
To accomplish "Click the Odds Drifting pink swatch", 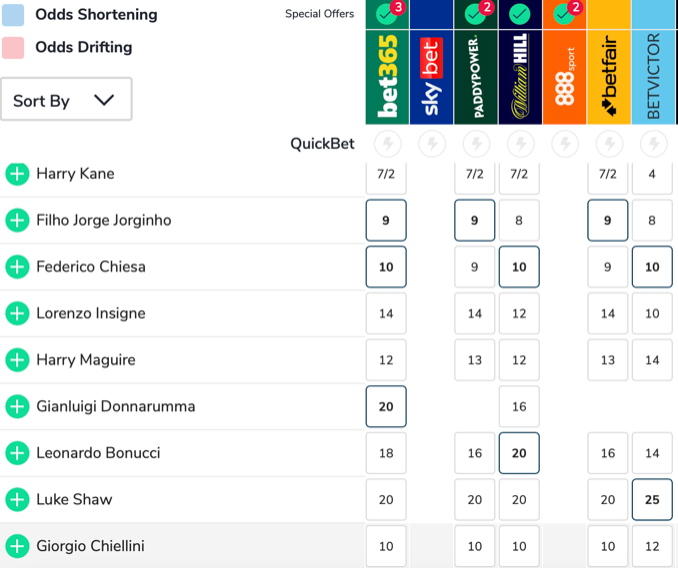I will [x=13, y=48].
